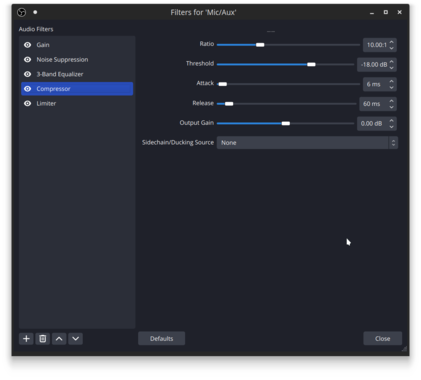Toggle visibility of the Gain filter

coord(28,45)
